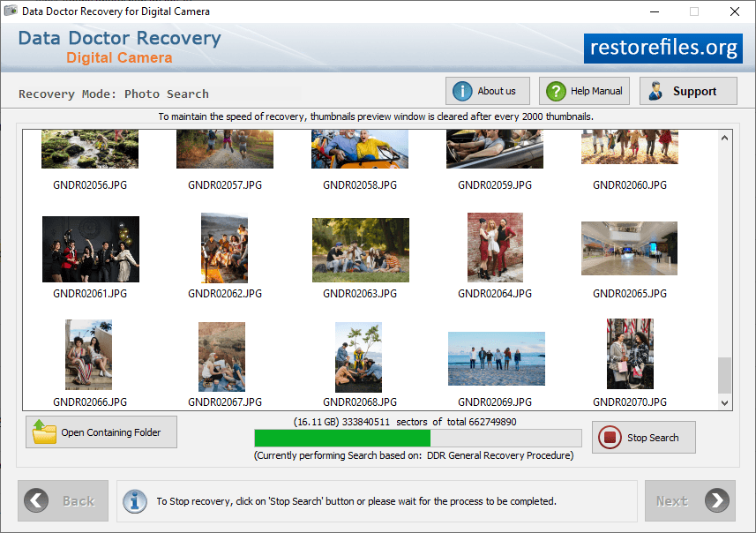Screen dimensions: 756x533
Task: Click the Data Doctor Recovery logo title
Action: [x=120, y=38]
